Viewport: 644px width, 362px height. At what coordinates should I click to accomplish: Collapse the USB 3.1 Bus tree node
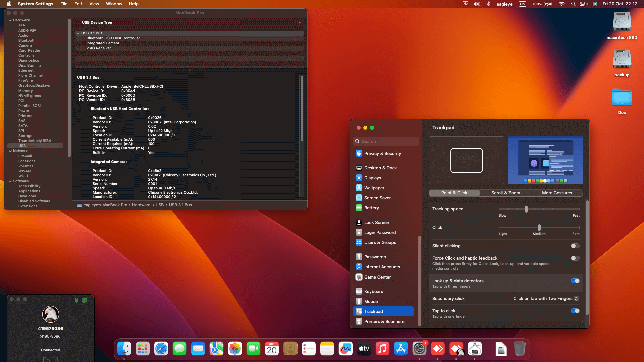[x=78, y=33]
